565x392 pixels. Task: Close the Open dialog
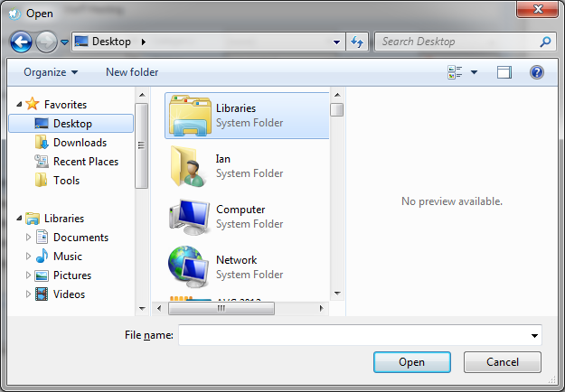point(538,9)
